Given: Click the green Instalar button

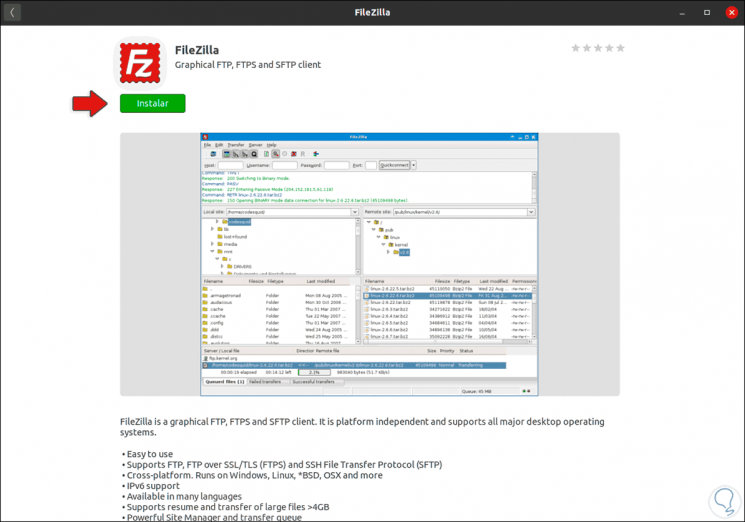Looking at the screenshot, I should tap(153, 103).
